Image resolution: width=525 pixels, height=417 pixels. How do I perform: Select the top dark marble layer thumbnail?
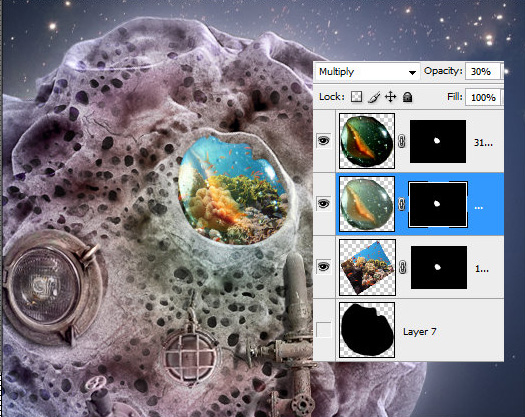(367, 141)
